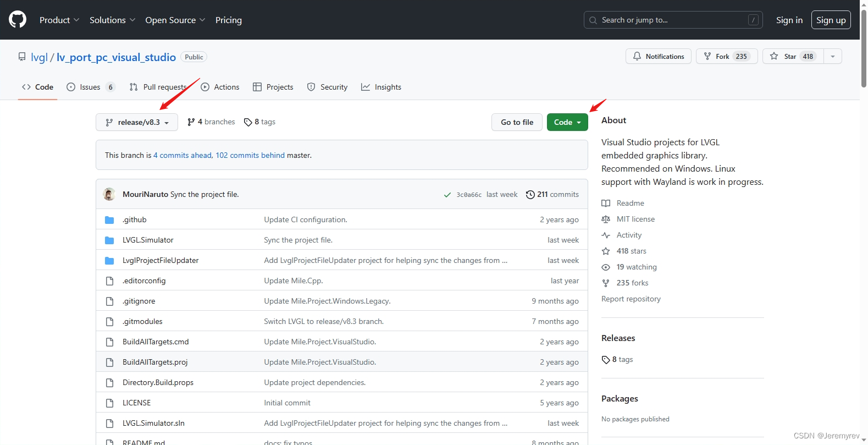
Task: Open the BuildAllTargets.proj file
Action: click(155, 362)
